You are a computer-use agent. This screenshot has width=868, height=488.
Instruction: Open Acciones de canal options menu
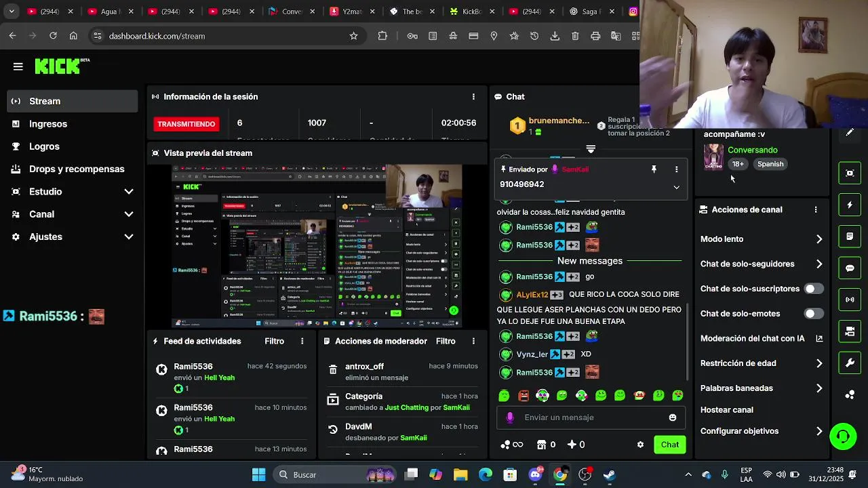[x=816, y=210]
